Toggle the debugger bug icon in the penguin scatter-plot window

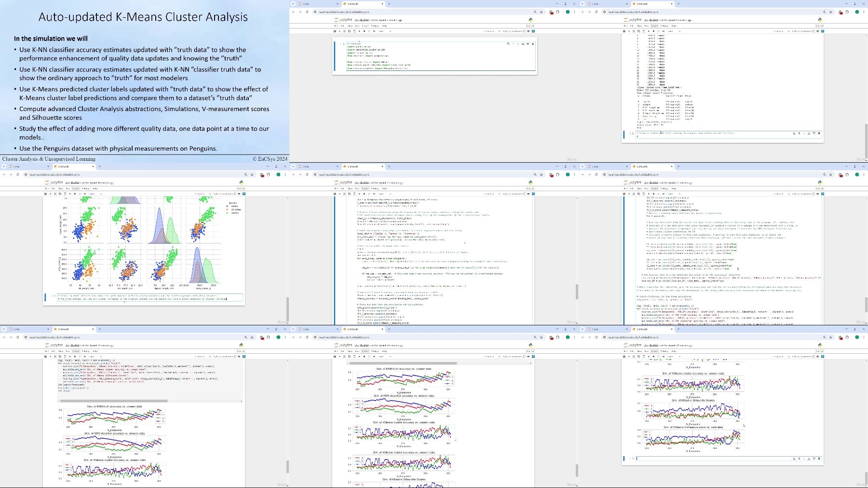[x=210, y=194]
